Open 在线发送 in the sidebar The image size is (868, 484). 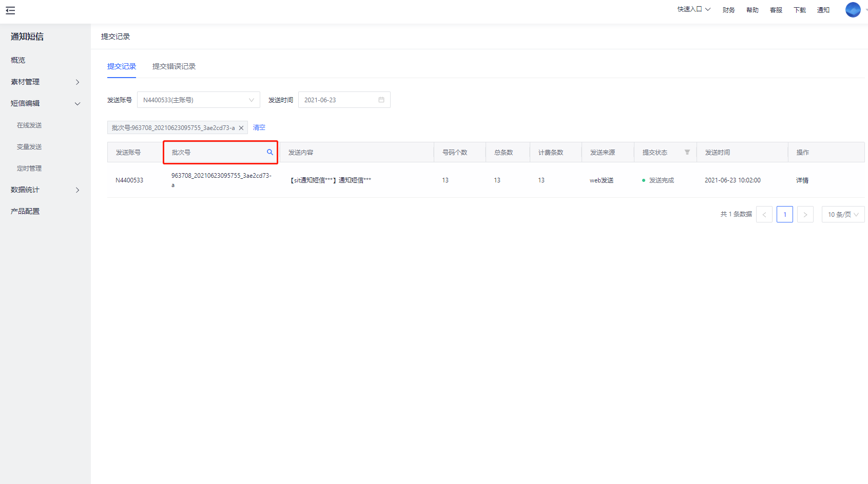point(29,125)
